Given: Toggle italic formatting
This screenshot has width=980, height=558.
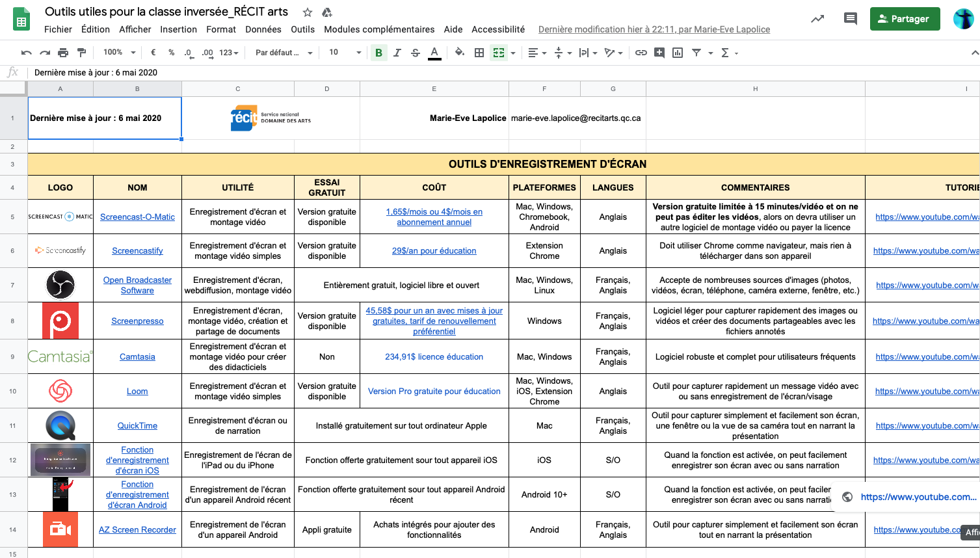Looking at the screenshot, I should (x=397, y=53).
